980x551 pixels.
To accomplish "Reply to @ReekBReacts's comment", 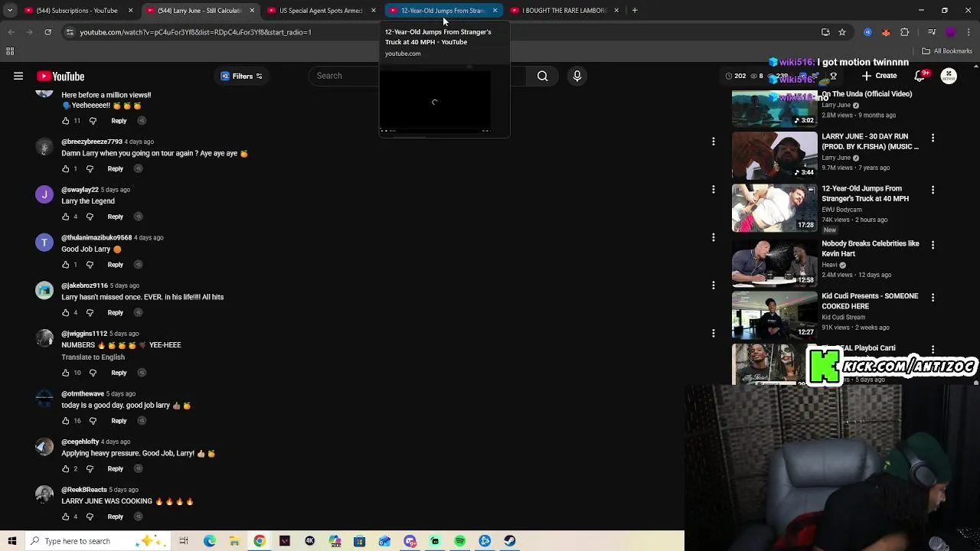I will [x=115, y=517].
